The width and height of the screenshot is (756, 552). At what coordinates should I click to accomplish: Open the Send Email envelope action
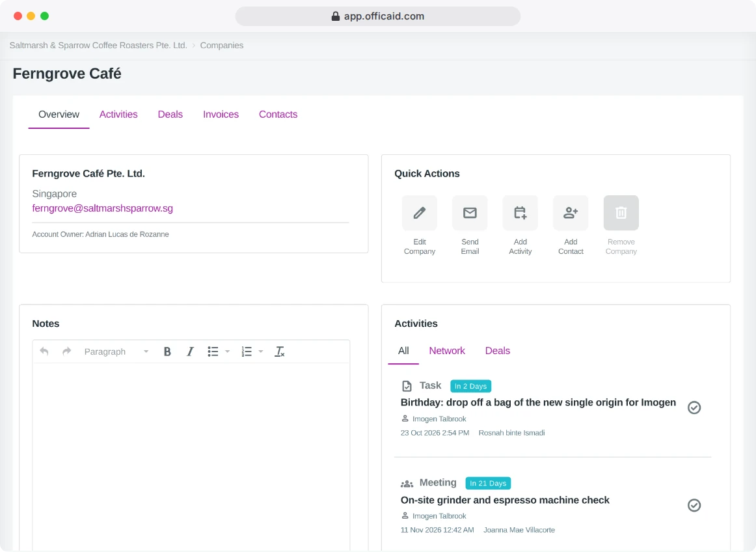pos(470,213)
